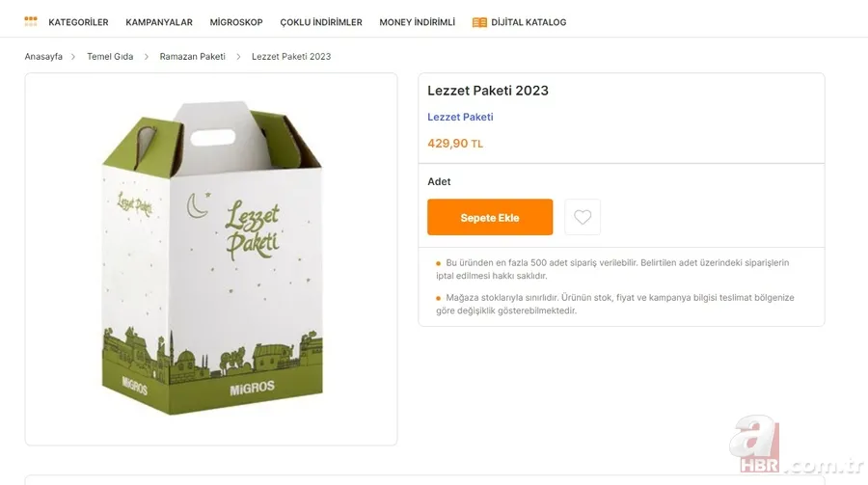This screenshot has width=868, height=485.
Task: Click the Lezzet Paketi 2023 breadcrumb
Action: pos(291,57)
